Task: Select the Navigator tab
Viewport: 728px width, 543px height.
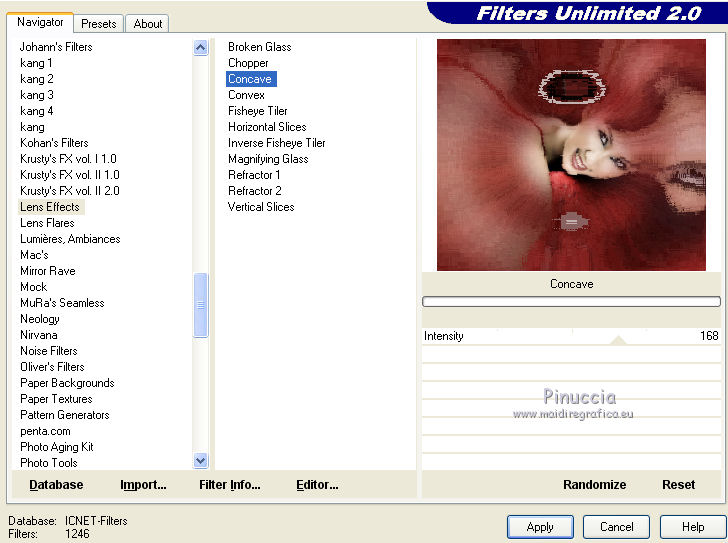Action: 40,22
